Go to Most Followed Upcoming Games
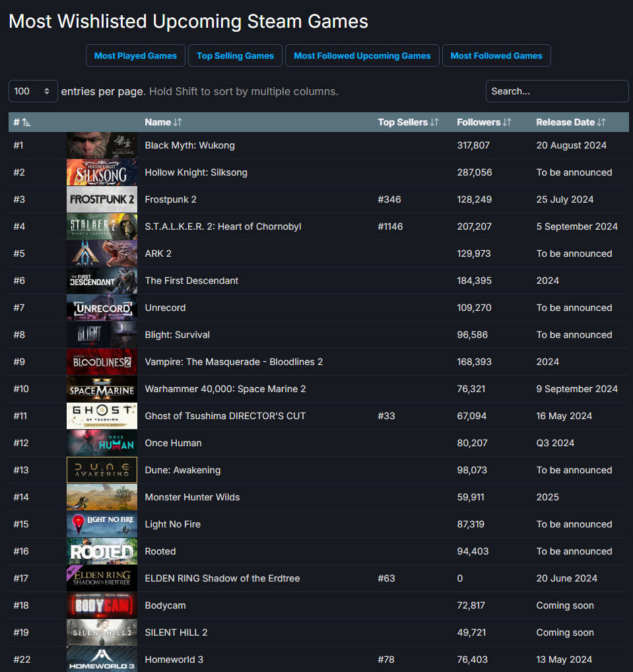 point(362,55)
